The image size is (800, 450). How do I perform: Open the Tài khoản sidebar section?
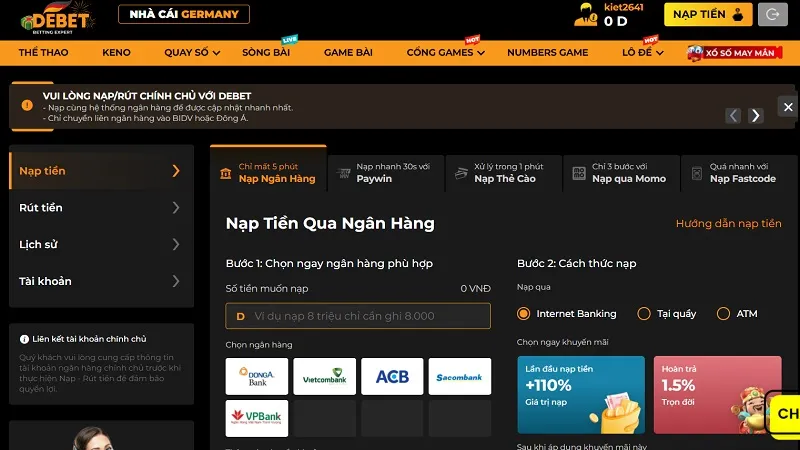(x=102, y=281)
